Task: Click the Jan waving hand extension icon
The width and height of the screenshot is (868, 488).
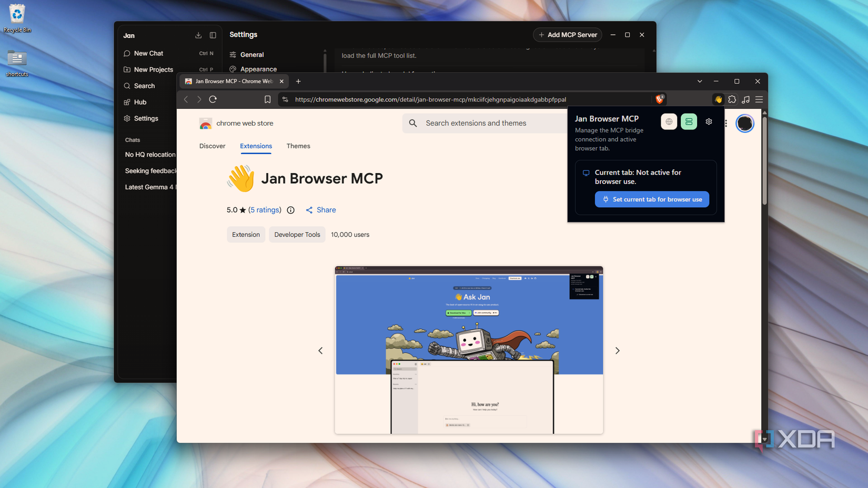Action: (x=718, y=99)
